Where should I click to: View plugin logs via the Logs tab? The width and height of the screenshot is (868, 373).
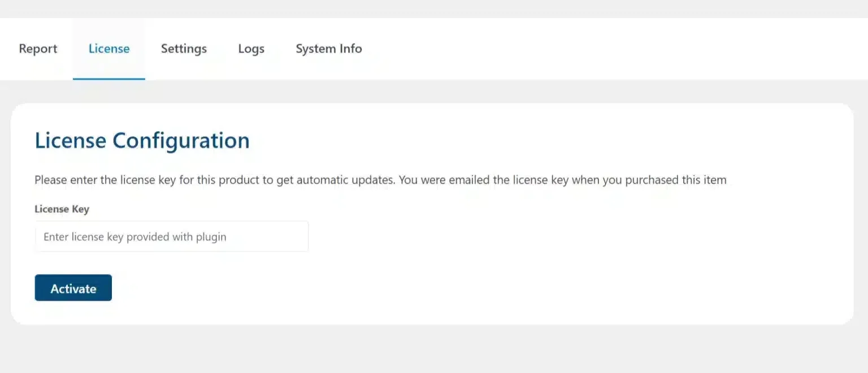point(251,49)
